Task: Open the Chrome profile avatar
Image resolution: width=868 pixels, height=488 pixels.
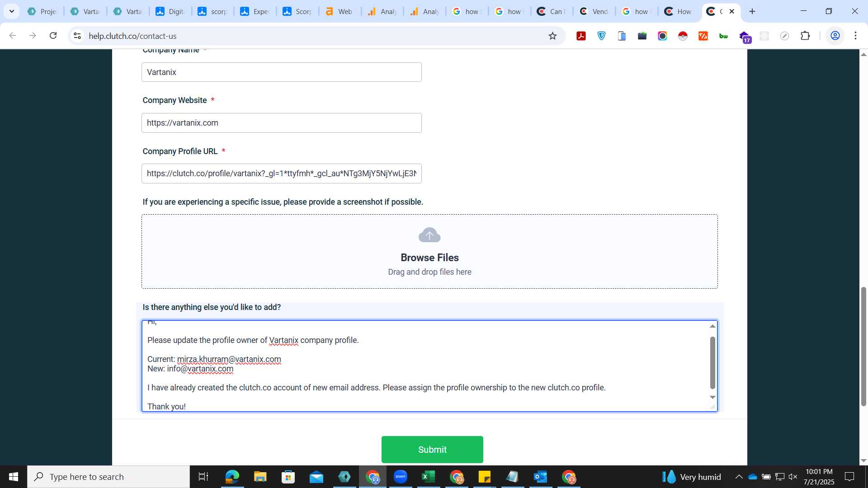Action: click(x=835, y=36)
